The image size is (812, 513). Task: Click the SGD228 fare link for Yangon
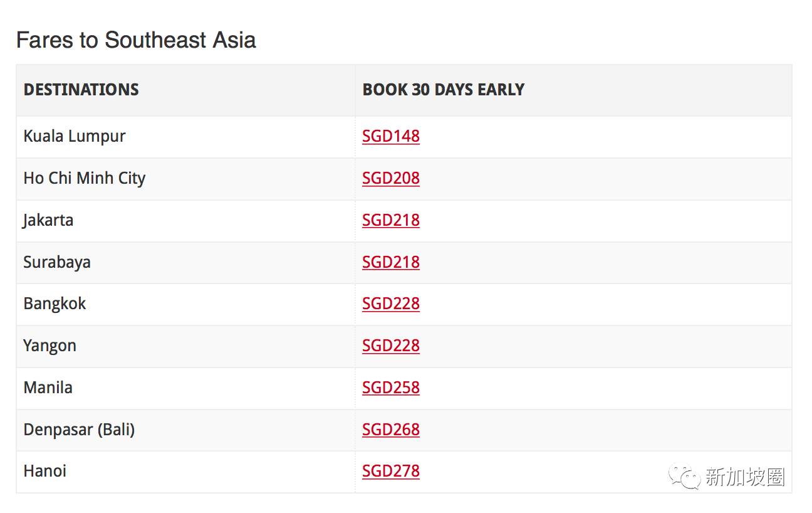point(390,346)
